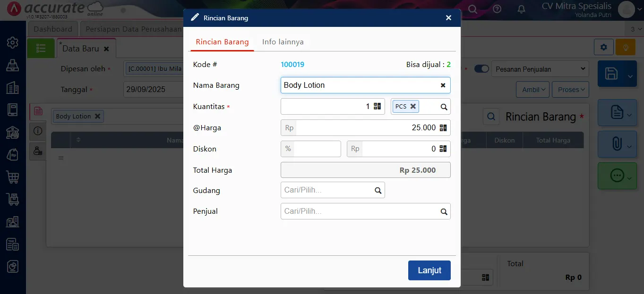The image size is (644, 294).
Task: Click the Penjual search magnifier icon
Action: tap(444, 212)
